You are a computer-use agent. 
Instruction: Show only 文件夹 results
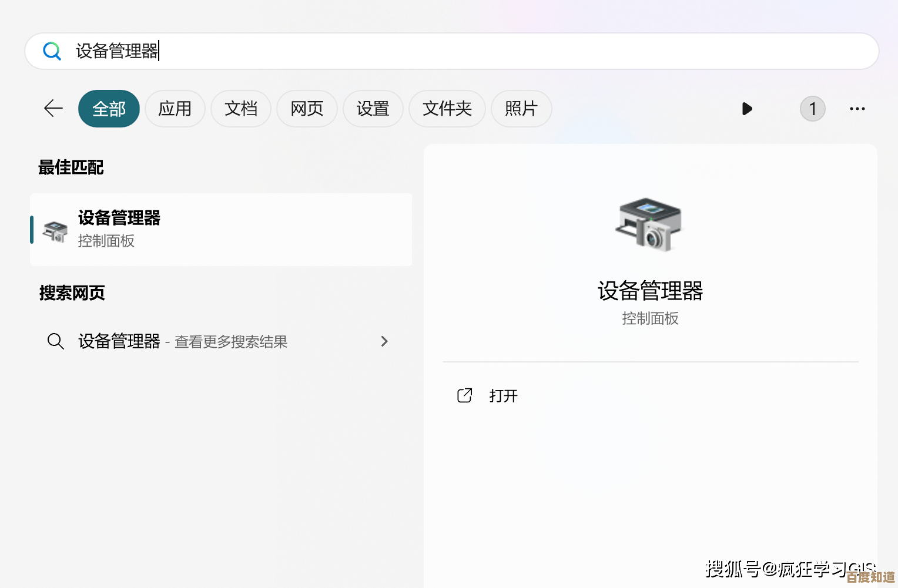click(447, 109)
